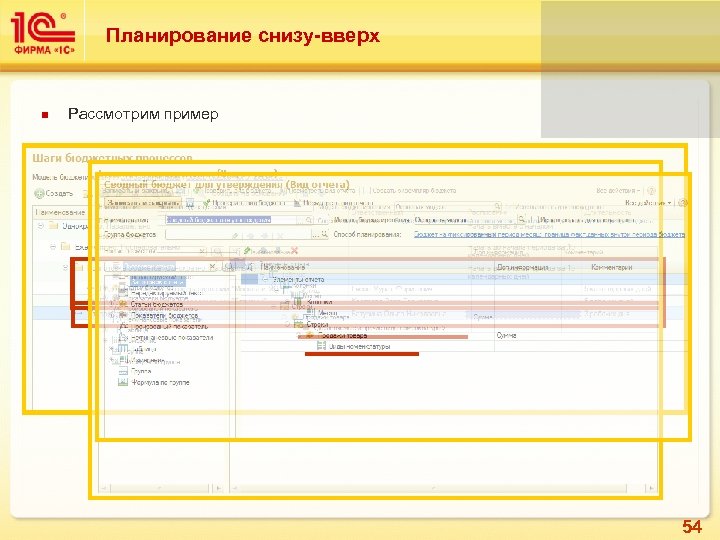Select the Строки node in the report tree
Image resolution: width=720 pixels, height=540 pixels.
pos(317,324)
